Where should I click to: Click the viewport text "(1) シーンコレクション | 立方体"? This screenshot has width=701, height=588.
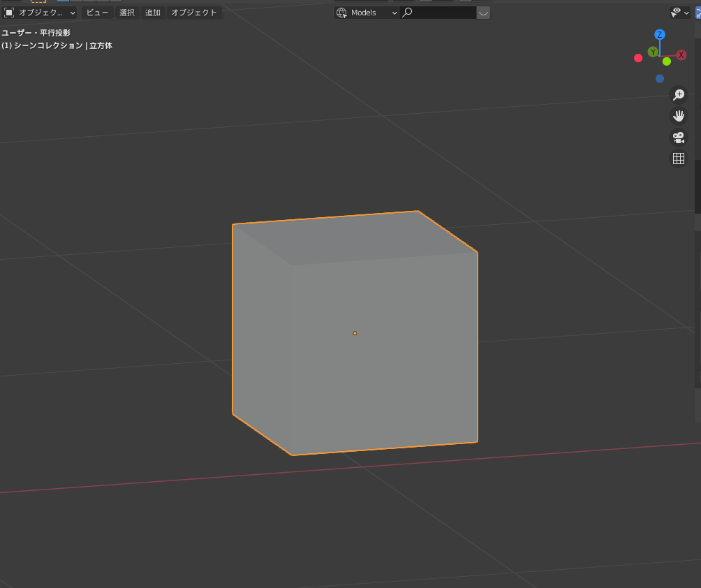57,45
